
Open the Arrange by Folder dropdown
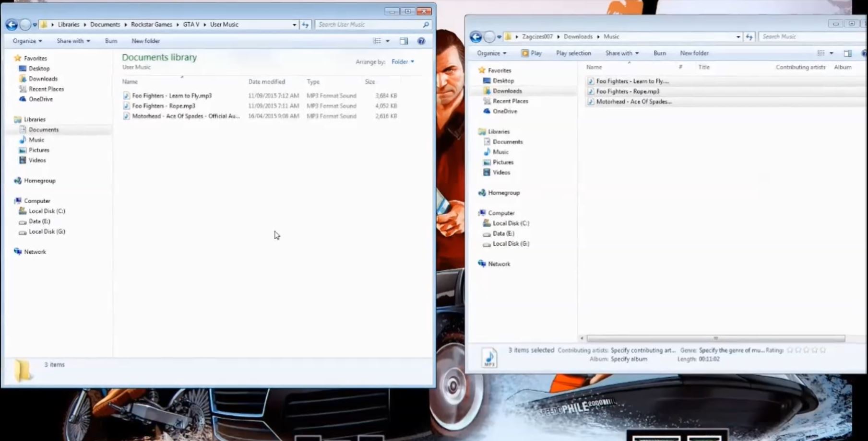coord(403,62)
